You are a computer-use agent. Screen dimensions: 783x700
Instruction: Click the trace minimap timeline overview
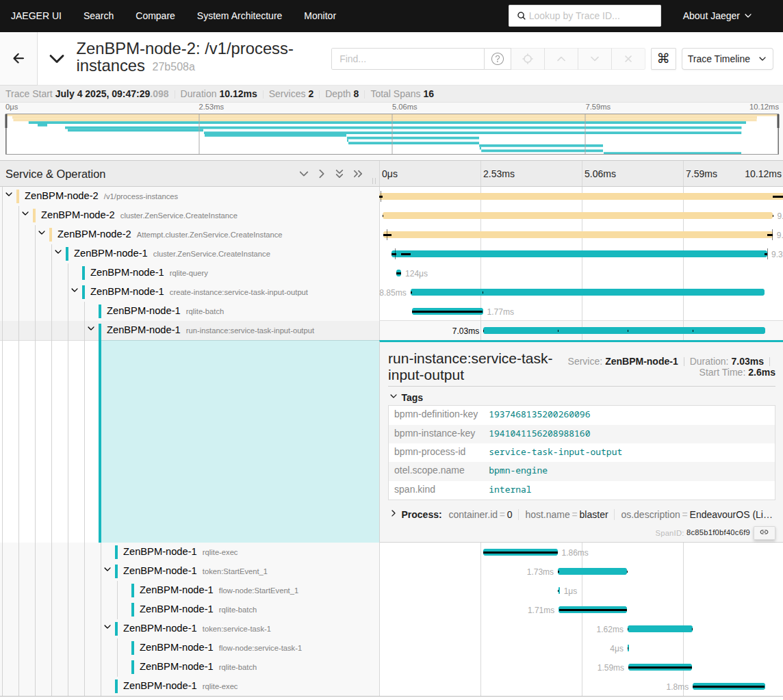(x=391, y=133)
